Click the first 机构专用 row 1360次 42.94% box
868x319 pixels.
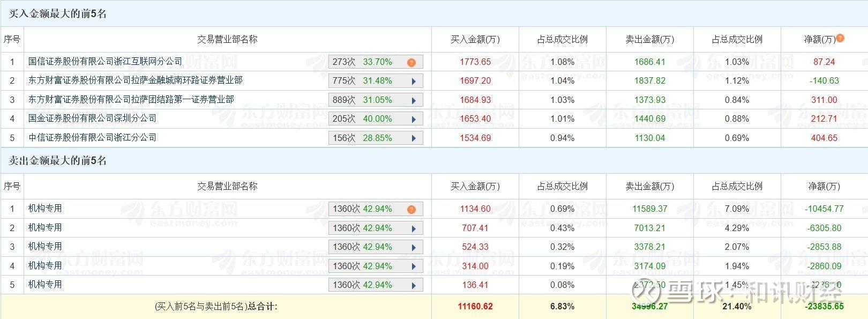coord(376,209)
